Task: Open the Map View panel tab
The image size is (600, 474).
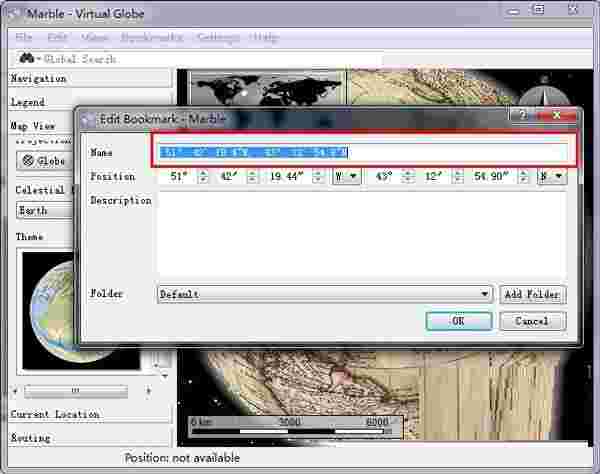Action: click(x=41, y=125)
